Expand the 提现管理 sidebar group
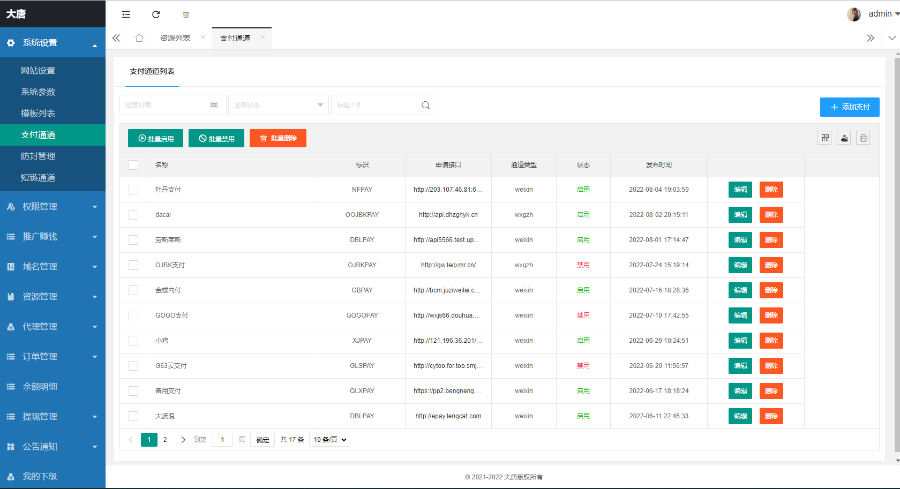900x489 pixels. coord(53,417)
